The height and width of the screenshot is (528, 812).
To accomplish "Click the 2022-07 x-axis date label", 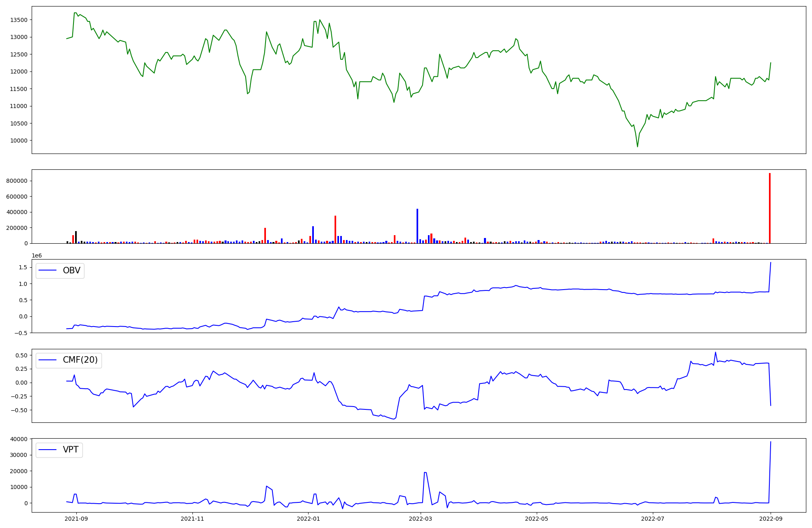I will pyautogui.click(x=652, y=519).
